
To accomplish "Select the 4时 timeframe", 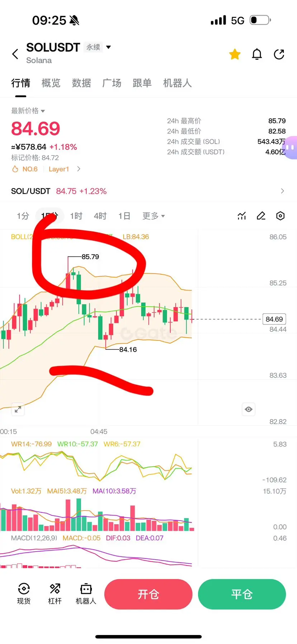I will click(100, 216).
